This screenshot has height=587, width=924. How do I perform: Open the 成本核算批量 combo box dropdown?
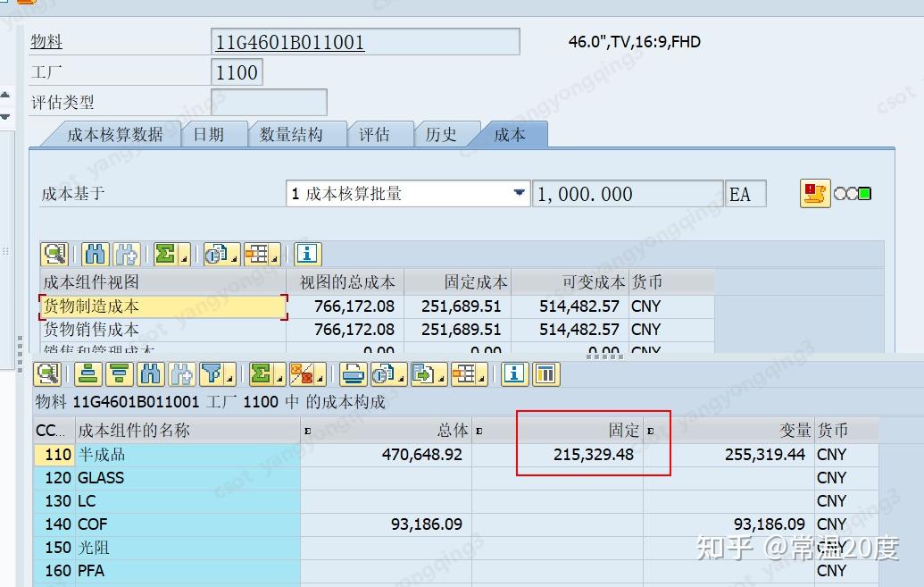(519, 193)
